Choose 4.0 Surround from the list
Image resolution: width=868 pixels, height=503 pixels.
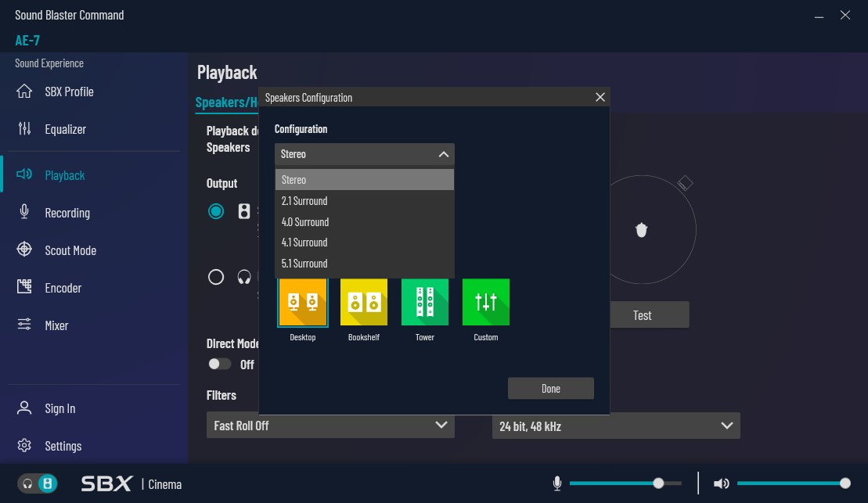364,222
